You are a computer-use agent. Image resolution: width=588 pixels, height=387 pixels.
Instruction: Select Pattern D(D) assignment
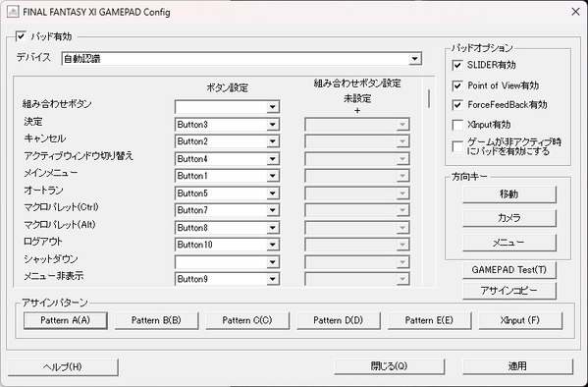tap(339, 320)
